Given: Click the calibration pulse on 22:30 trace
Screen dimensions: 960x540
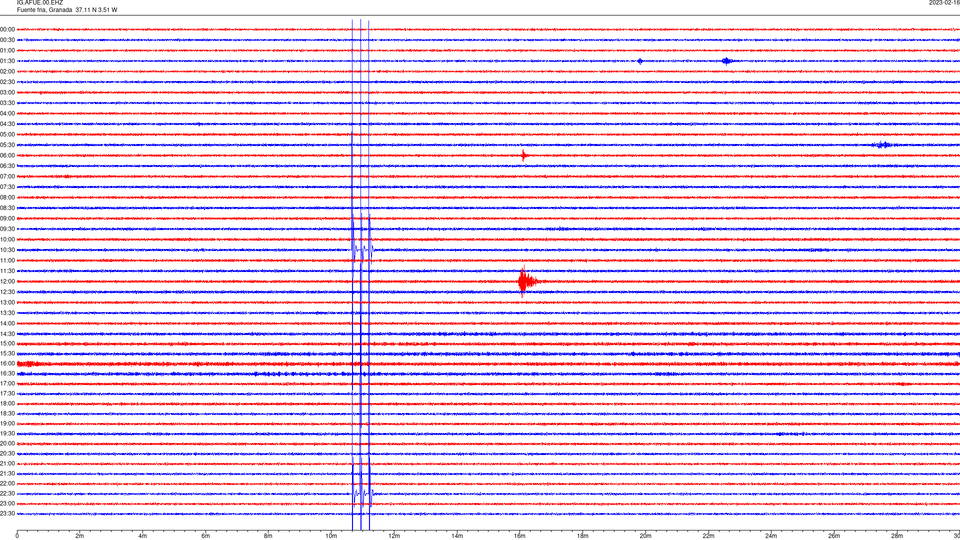Looking at the screenshot, I should tap(362, 494).
